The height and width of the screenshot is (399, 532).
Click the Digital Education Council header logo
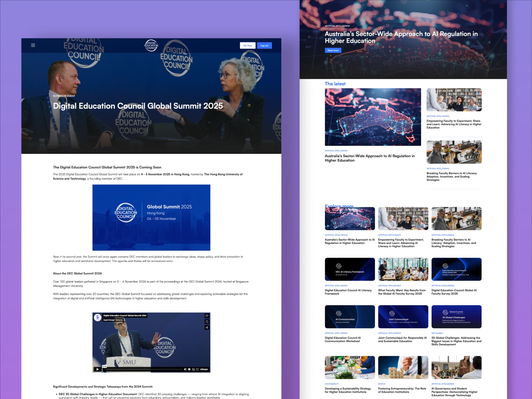point(151,45)
